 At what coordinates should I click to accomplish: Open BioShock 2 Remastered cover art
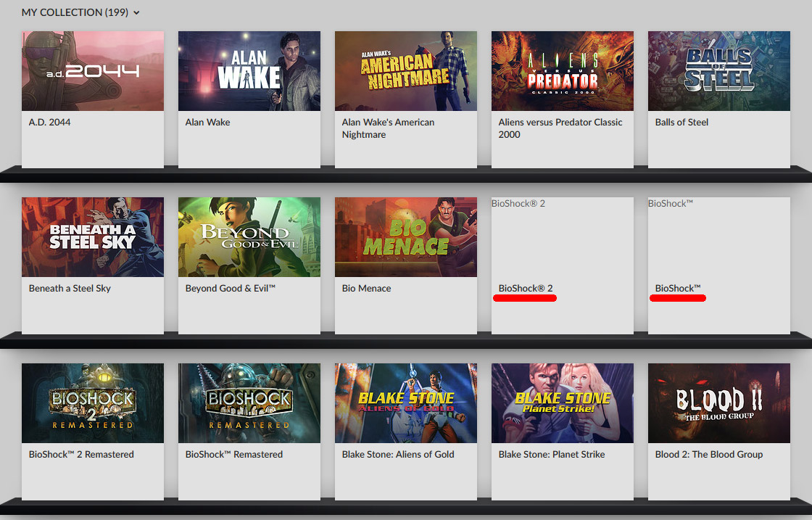(93, 403)
